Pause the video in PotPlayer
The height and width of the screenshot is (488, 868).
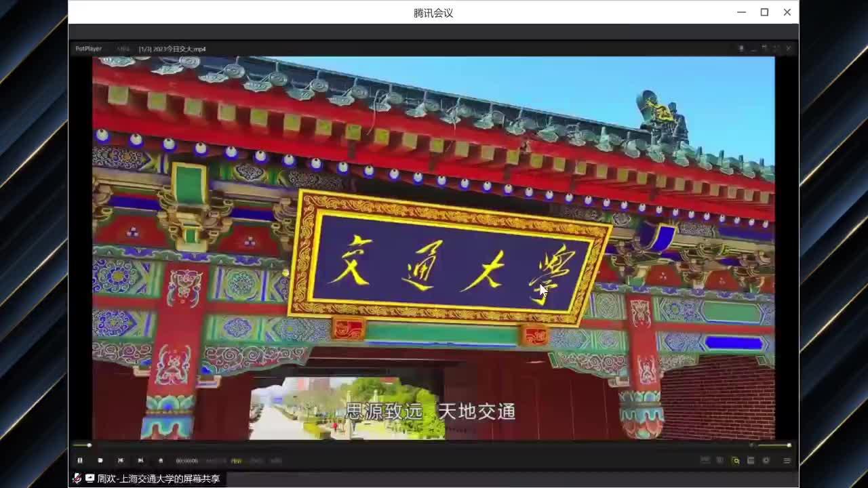[80, 461]
